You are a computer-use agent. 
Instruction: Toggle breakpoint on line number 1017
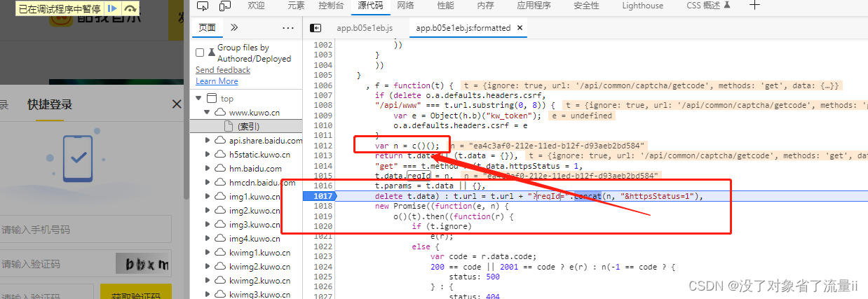coord(323,196)
